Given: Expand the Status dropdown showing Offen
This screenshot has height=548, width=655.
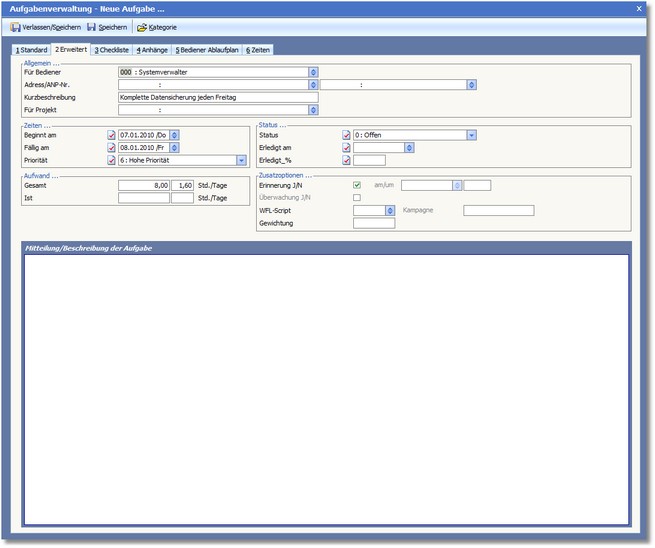Looking at the screenshot, I should [470, 135].
